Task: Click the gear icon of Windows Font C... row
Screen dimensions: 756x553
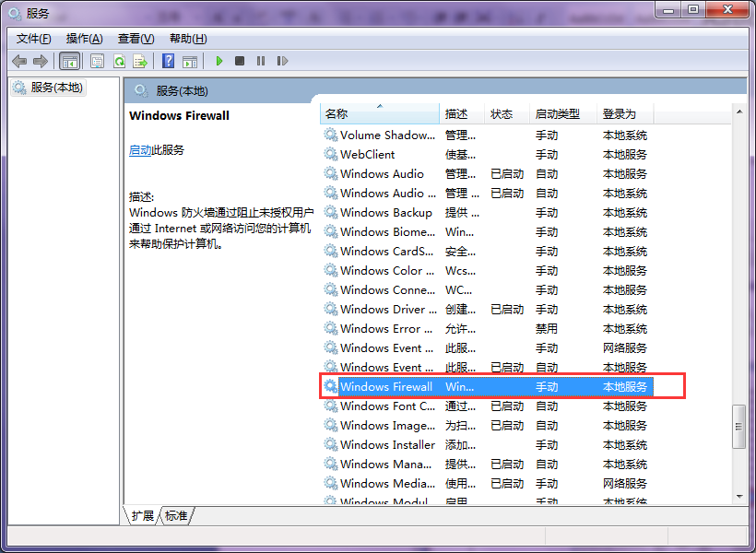Action: tap(330, 406)
